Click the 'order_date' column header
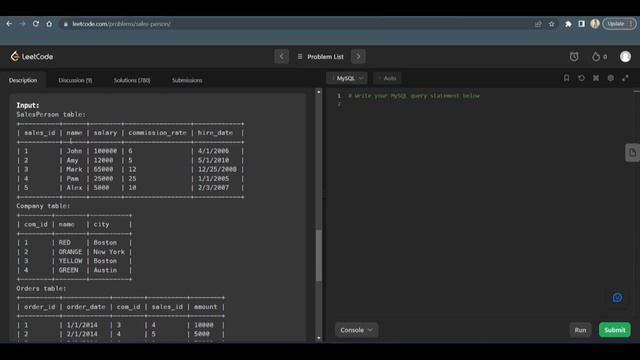This screenshot has height=360, width=640. (x=86, y=307)
